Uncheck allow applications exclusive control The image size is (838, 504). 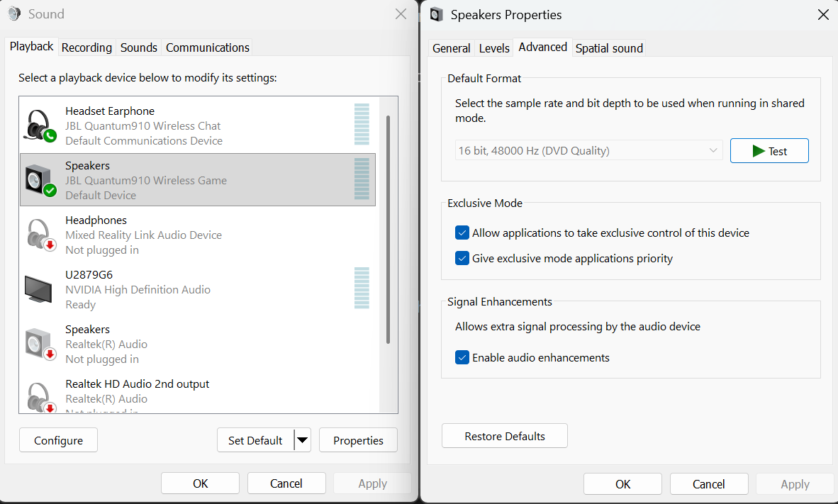click(462, 233)
